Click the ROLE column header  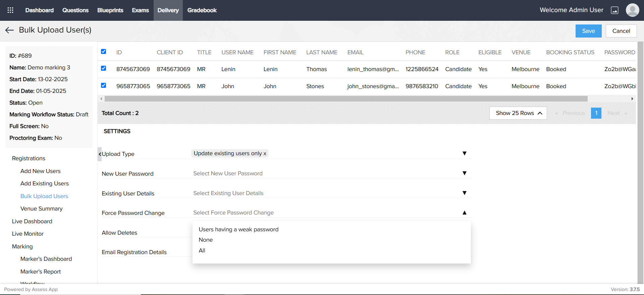452,52
